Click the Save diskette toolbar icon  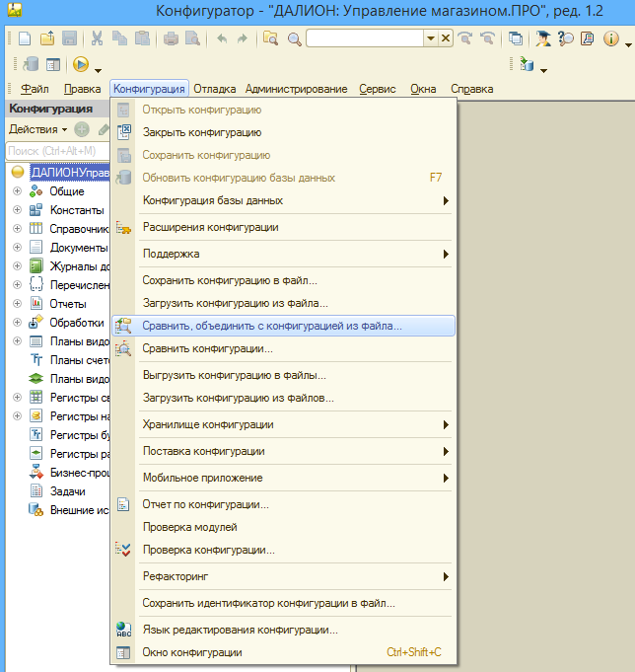69,38
